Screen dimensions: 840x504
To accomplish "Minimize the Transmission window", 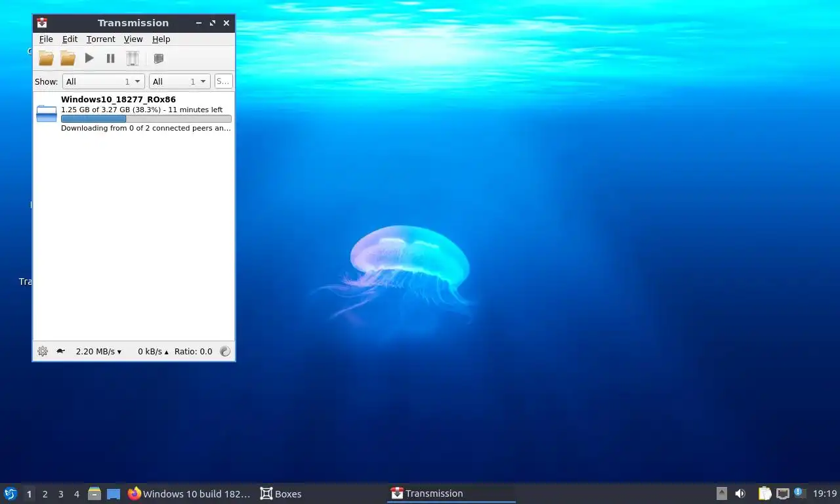I will coord(199,23).
